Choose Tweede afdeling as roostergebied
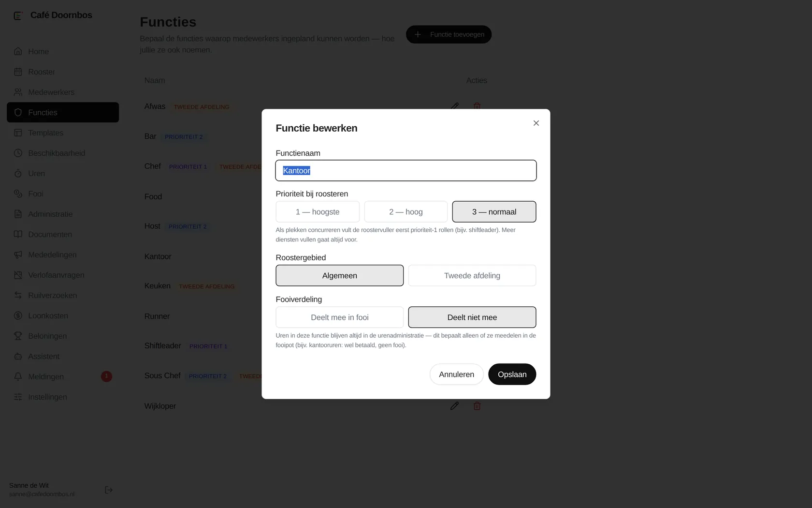The width and height of the screenshot is (812, 508). 472,276
